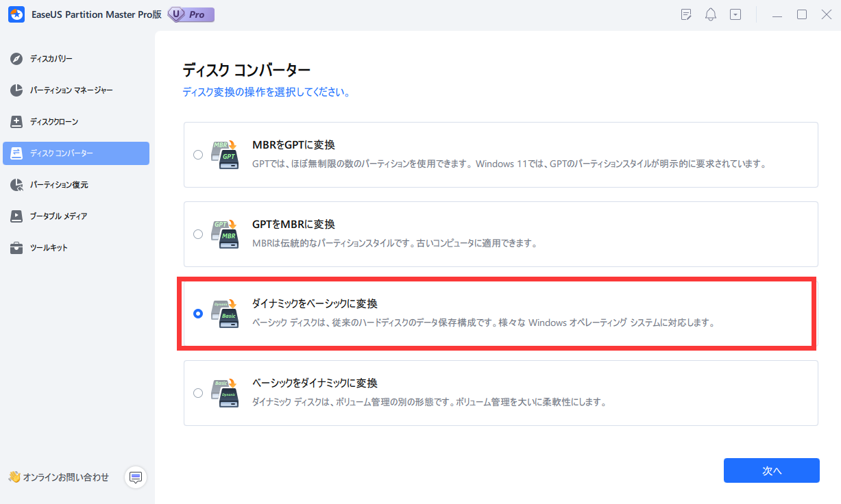Open the feedback note icon in title bar

tap(685, 14)
